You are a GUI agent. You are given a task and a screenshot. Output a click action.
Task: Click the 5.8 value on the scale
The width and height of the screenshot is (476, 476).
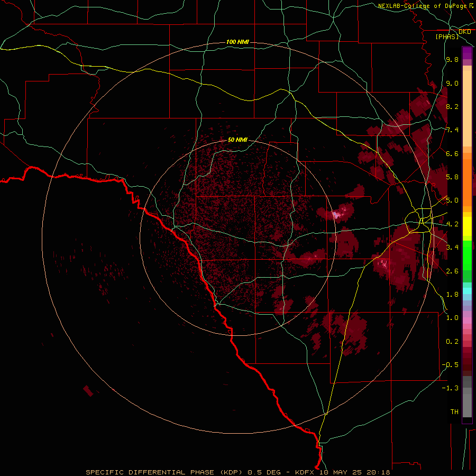(452, 177)
